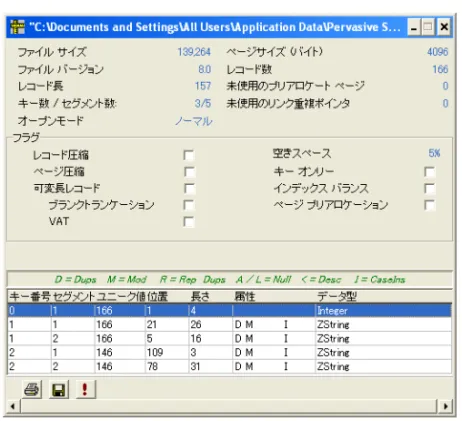Click the セグメント column header
This screenshot has width=462, height=421.
click(74, 296)
